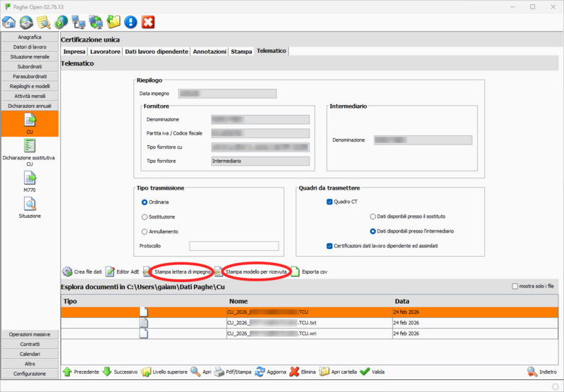564x392 pixels.
Task: Click the red X exit toolbar icon
Action: [148, 23]
